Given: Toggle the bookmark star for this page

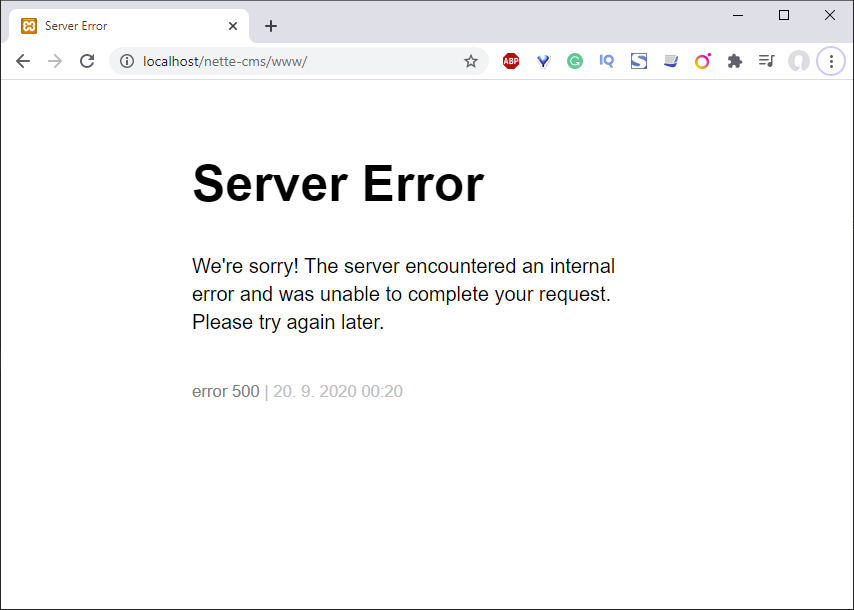Looking at the screenshot, I should [471, 61].
